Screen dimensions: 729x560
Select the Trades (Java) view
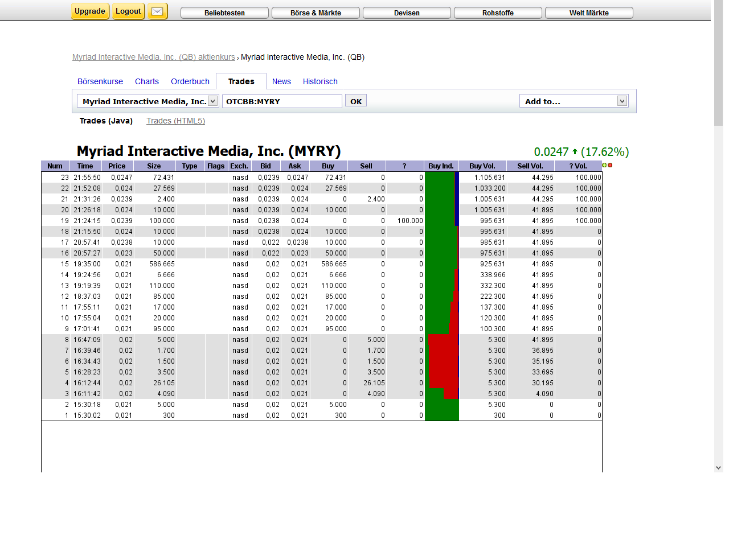(x=106, y=121)
